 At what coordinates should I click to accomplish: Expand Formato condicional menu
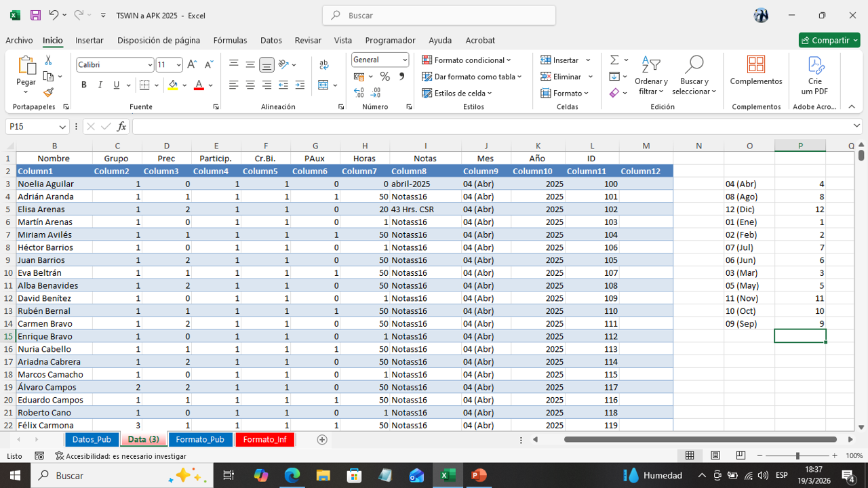(x=467, y=60)
